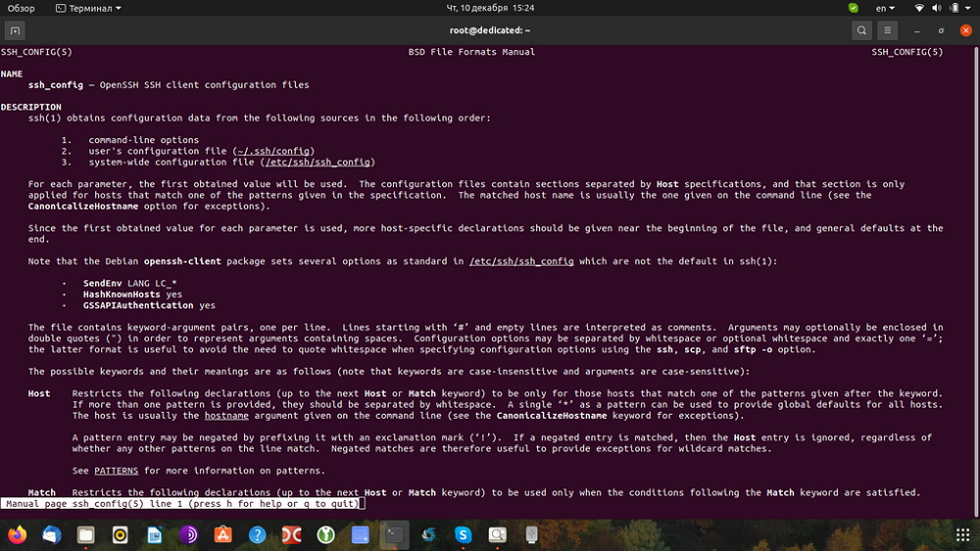Image resolution: width=980 pixels, height=551 pixels.
Task: Click the battery status icon
Action: coord(955,8)
